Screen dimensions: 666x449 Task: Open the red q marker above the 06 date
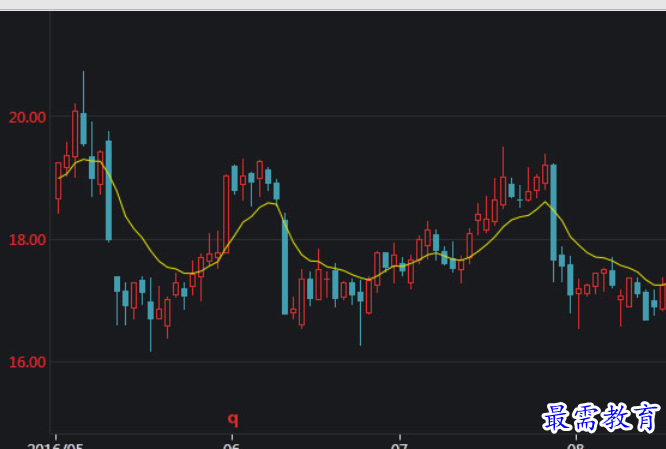pyautogui.click(x=233, y=420)
